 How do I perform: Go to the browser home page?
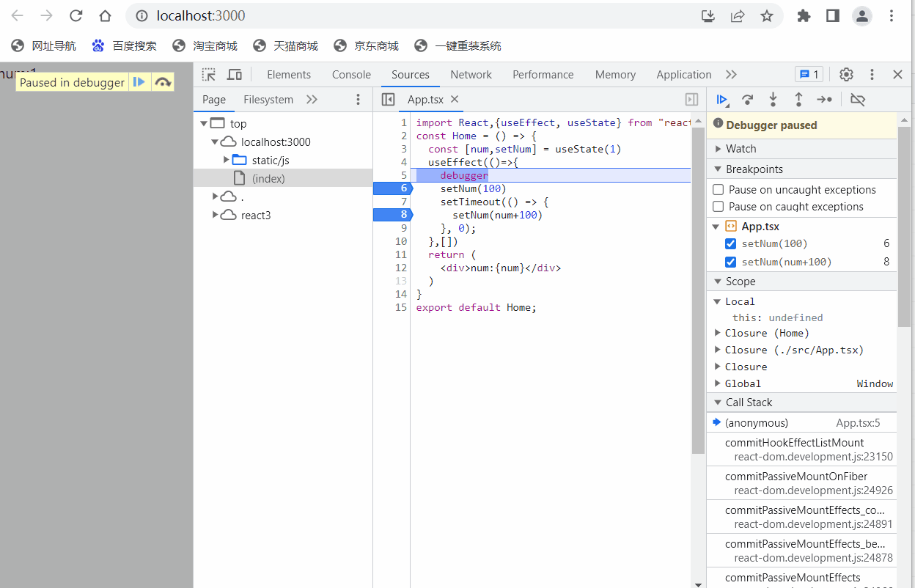(x=106, y=15)
